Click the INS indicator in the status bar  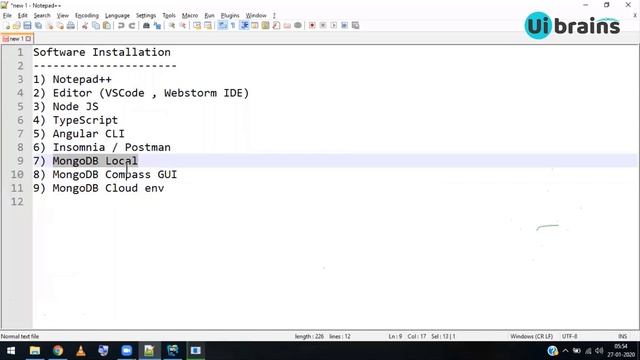point(622,336)
